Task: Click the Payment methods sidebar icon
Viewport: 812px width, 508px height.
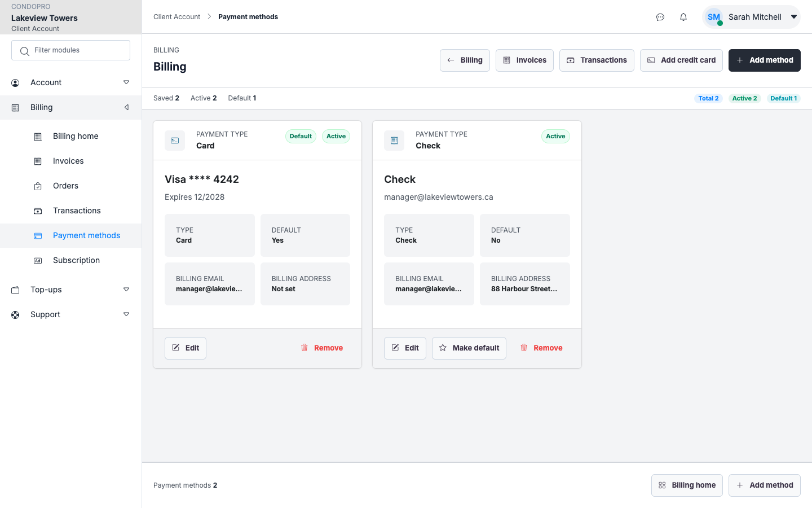Action: click(x=38, y=236)
